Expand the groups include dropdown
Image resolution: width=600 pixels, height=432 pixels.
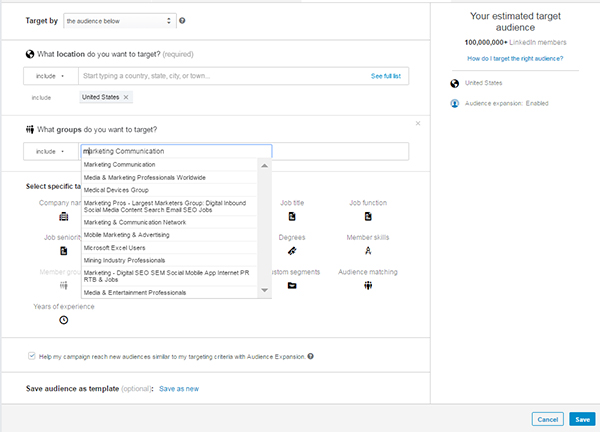49,151
